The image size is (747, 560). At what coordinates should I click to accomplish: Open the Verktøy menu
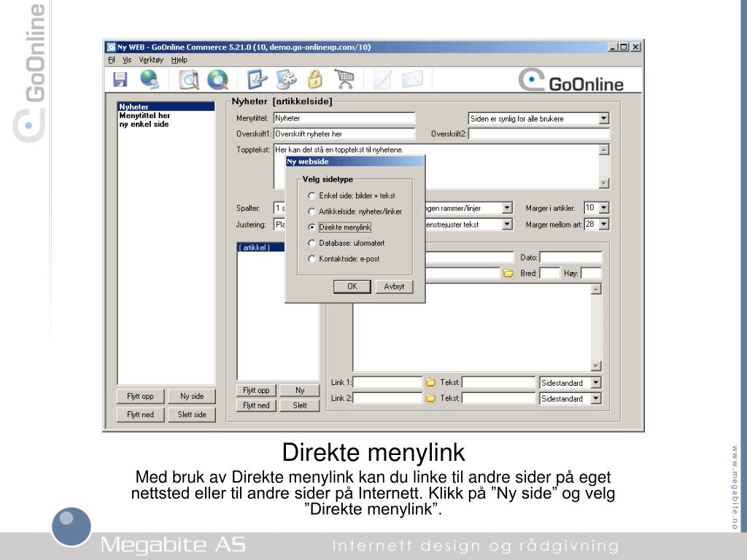click(151, 60)
